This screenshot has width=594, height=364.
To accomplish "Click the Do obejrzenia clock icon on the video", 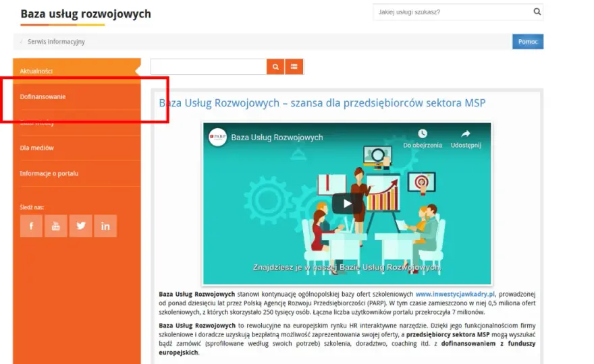I will point(423,133).
